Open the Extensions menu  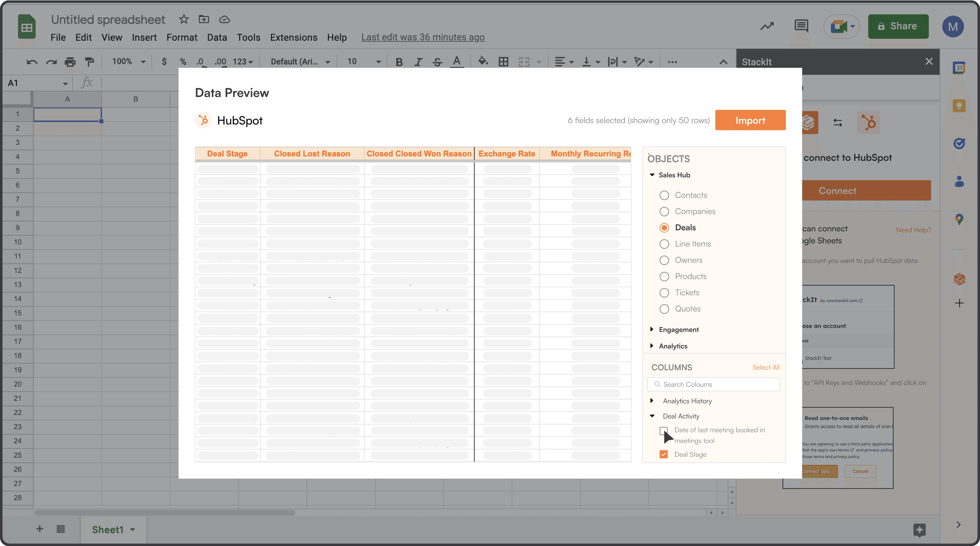point(293,37)
